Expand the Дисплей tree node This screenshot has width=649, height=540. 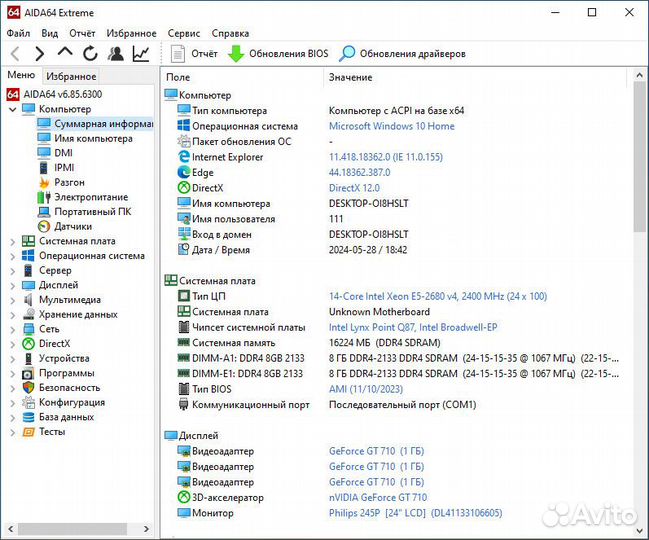12,286
